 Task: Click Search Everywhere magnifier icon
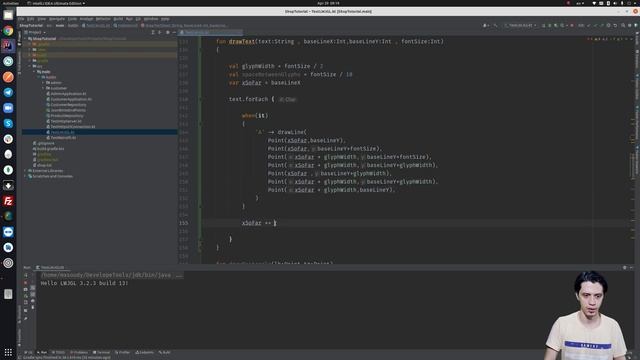point(623,25)
